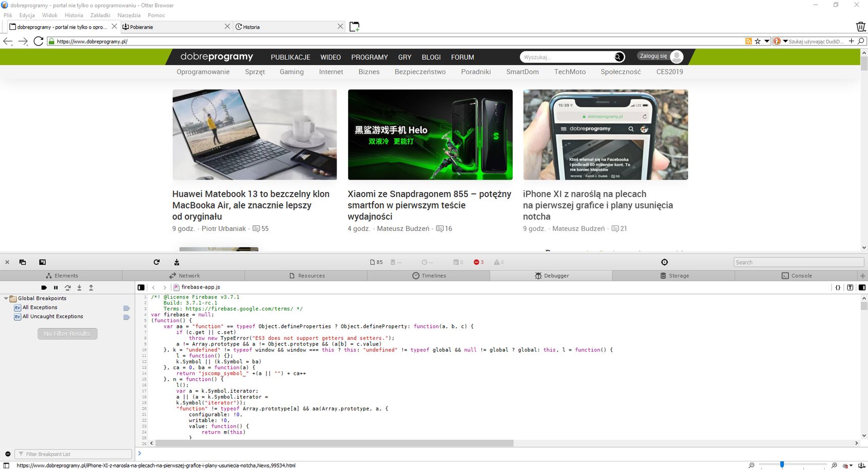Viewport: 868px width, 470px height.
Task: Open PROGRAMY in site navigation
Action: (369, 57)
